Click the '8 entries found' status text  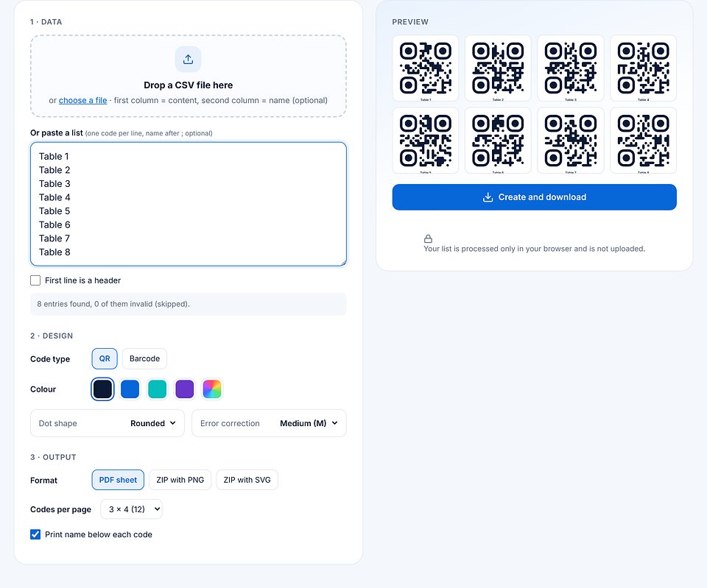113,304
